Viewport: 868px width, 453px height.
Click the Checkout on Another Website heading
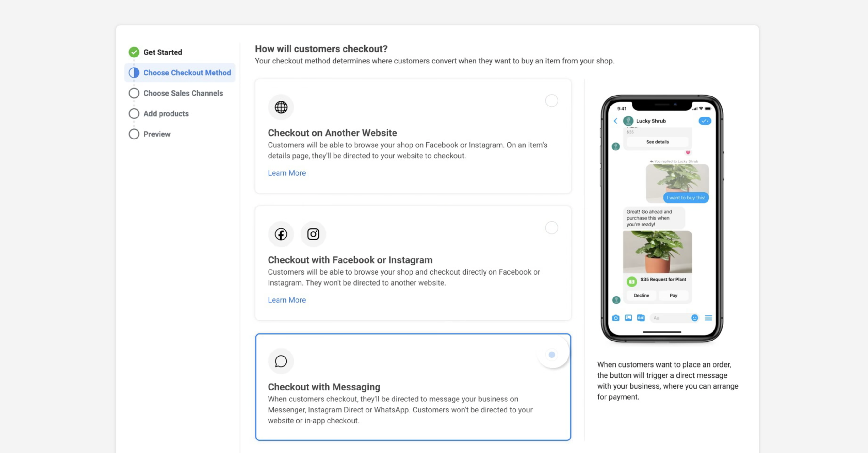click(x=332, y=133)
